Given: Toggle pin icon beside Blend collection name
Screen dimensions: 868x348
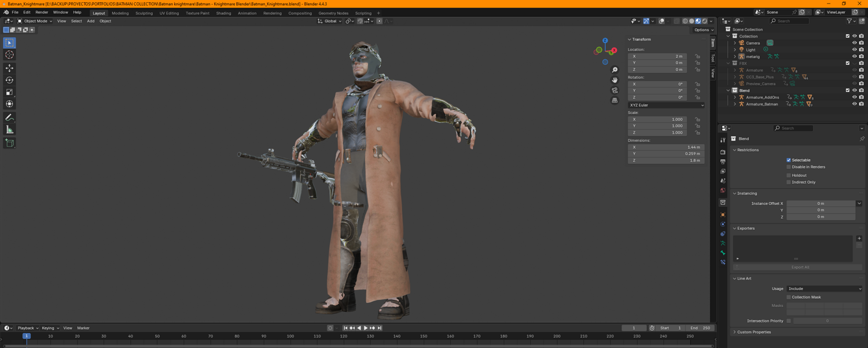Looking at the screenshot, I should coord(862,139).
